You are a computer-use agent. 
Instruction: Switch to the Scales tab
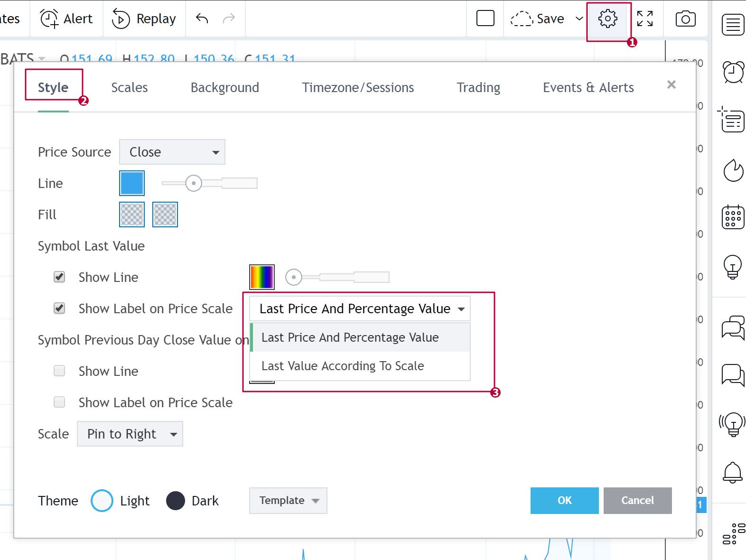(130, 87)
